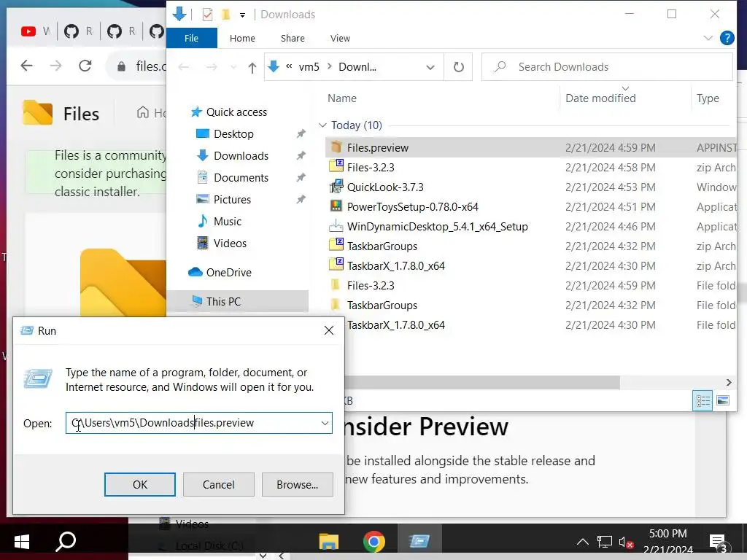The height and width of the screenshot is (560, 747).
Task: Click the Search Downloads field
Action: point(608,67)
